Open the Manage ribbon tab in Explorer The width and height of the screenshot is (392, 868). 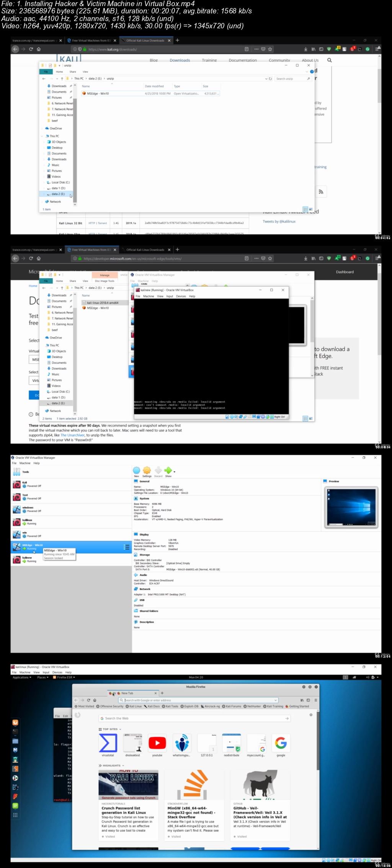point(105,275)
